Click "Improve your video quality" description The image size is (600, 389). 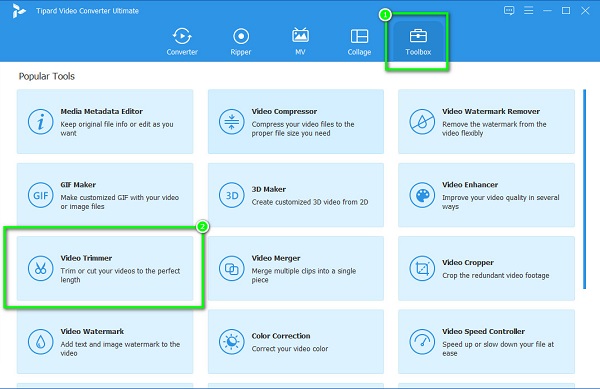coord(501,202)
